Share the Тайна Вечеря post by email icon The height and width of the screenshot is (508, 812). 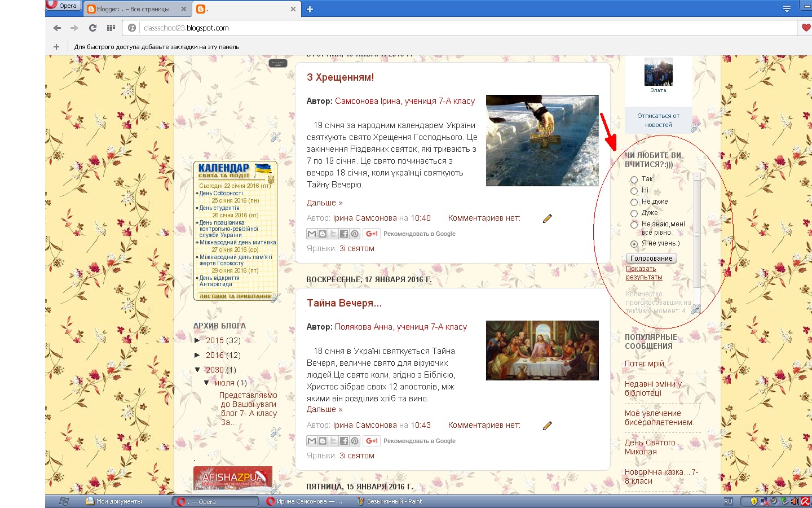click(x=312, y=441)
